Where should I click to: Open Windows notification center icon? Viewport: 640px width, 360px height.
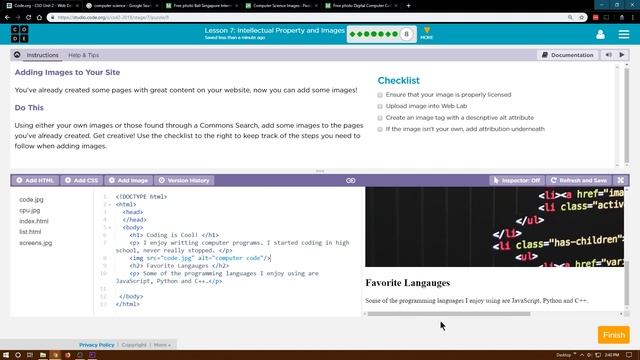629,355
